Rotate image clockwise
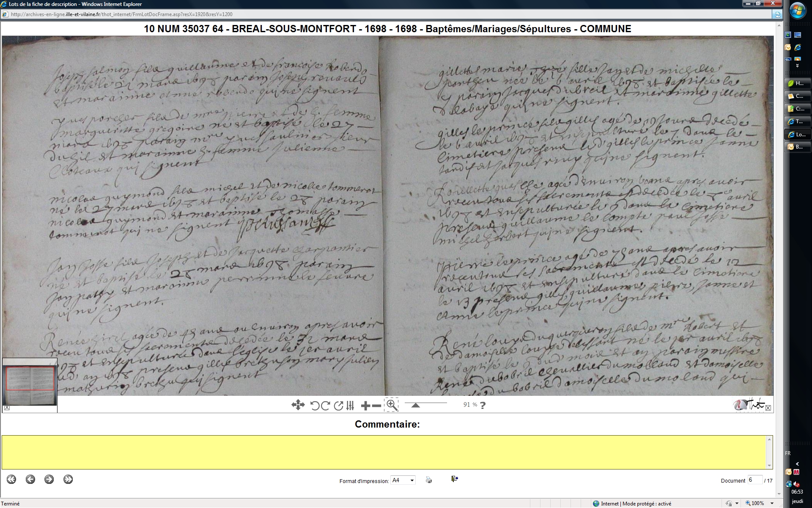The width and height of the screenshot is (812, 508). (x=325, y=406)
